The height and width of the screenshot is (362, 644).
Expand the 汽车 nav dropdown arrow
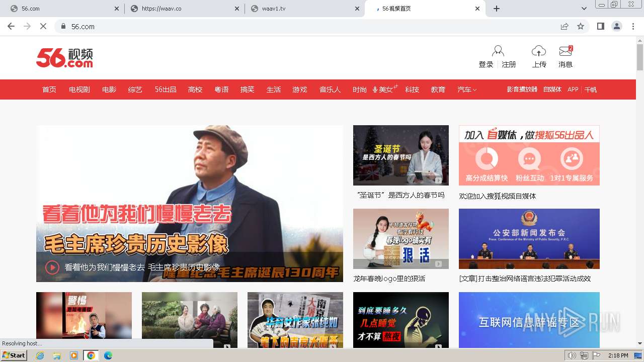click(x=474, y=90)
